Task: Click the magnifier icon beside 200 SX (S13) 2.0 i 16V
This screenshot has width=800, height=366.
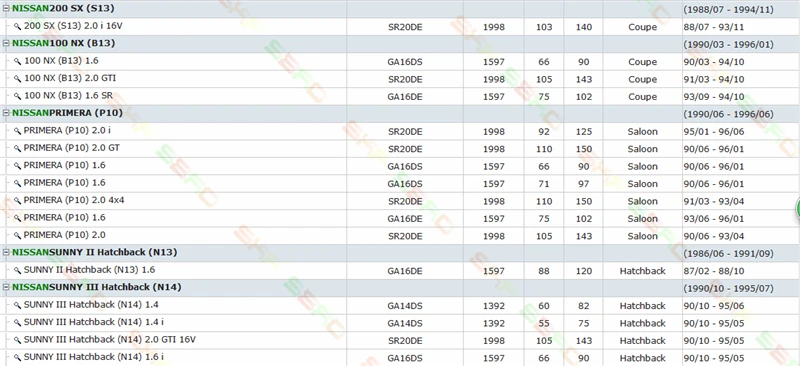Action: (17, 26)
